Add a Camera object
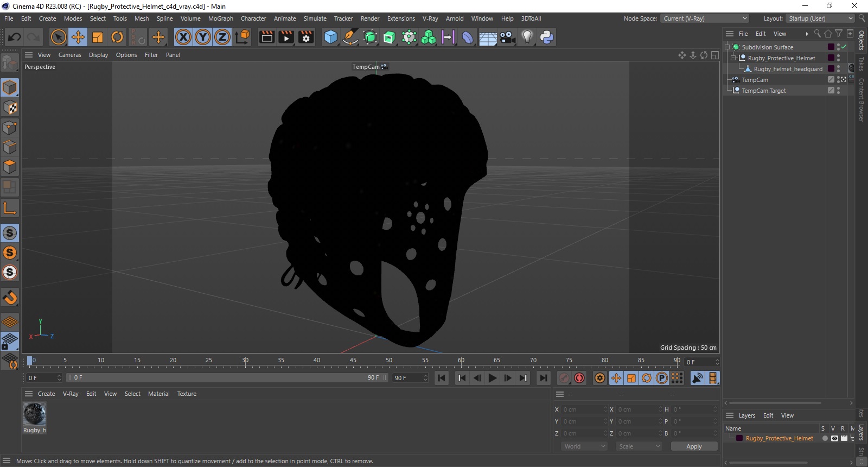Image resolution: width=868 pixels, height=467 pixels. click(507, 37)
